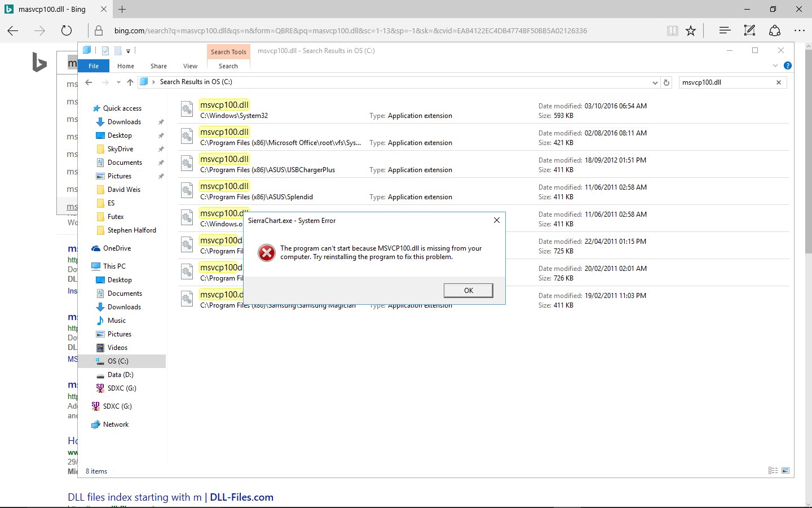Click Properties icon in Quick Access Toolbar
812x508 pixels.
(105, 51)
